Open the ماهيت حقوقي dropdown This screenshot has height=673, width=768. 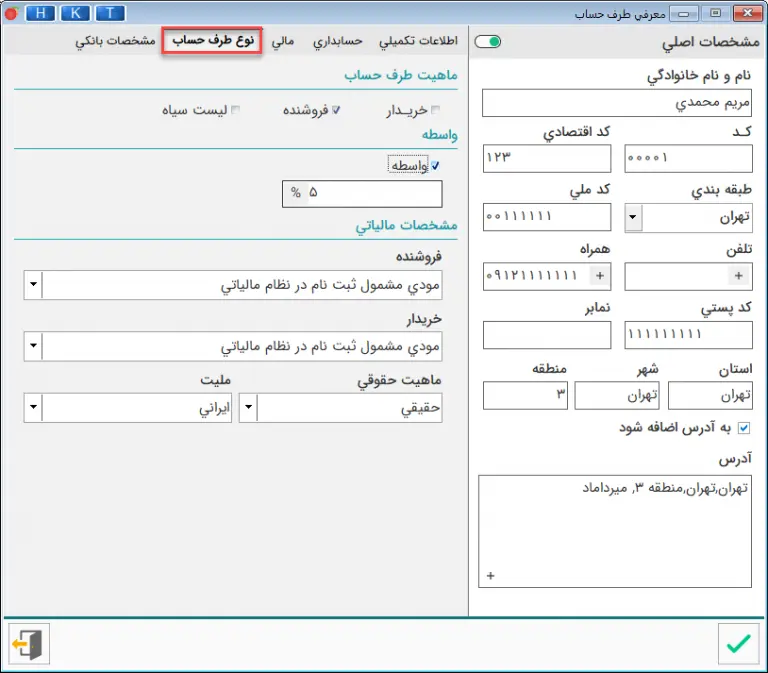pyautogui.click(x=248, y=407)
